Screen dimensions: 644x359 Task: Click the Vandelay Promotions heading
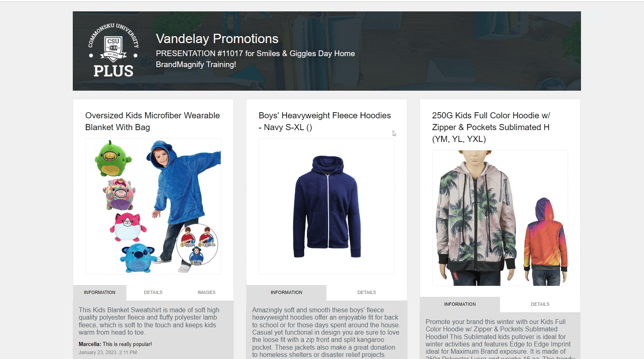pos(217,39)
